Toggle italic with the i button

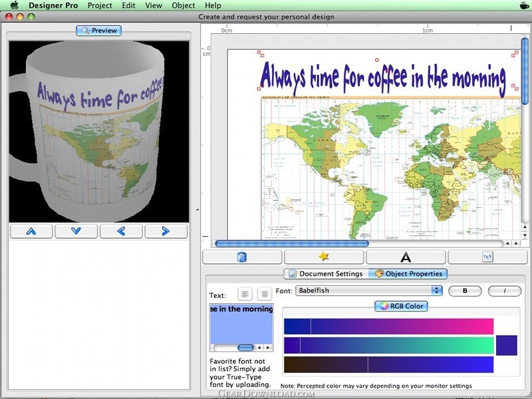pyautogui.click(x=505, y=291)
